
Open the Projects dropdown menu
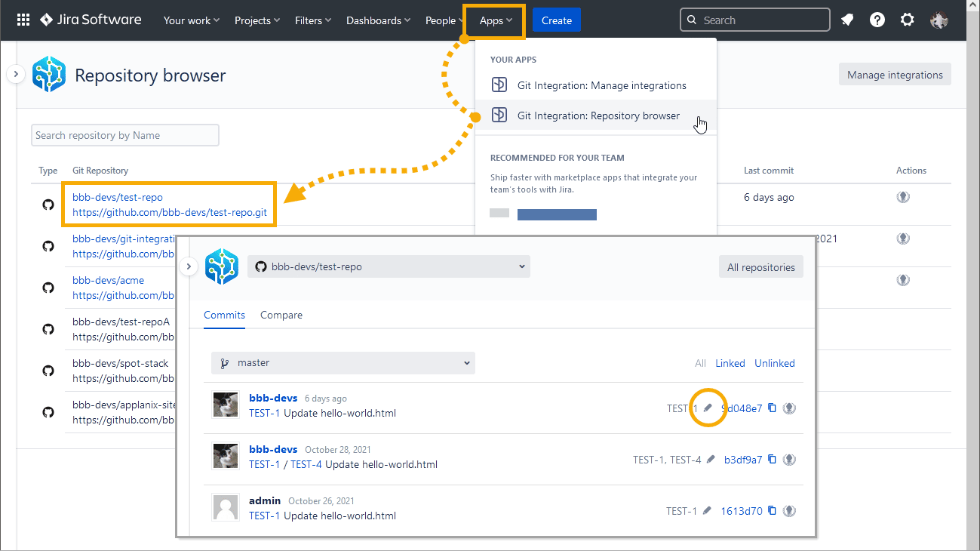257,20
